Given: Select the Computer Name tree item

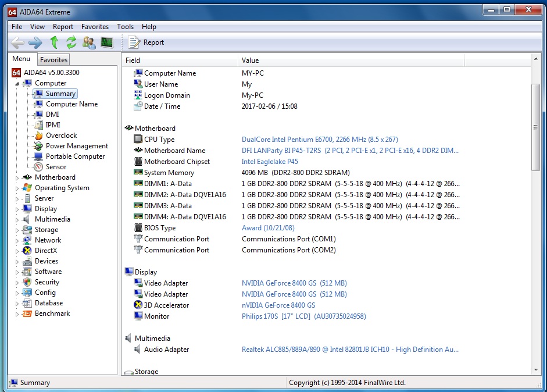Looking at the screenshot, I should click(x=71, y=104).
